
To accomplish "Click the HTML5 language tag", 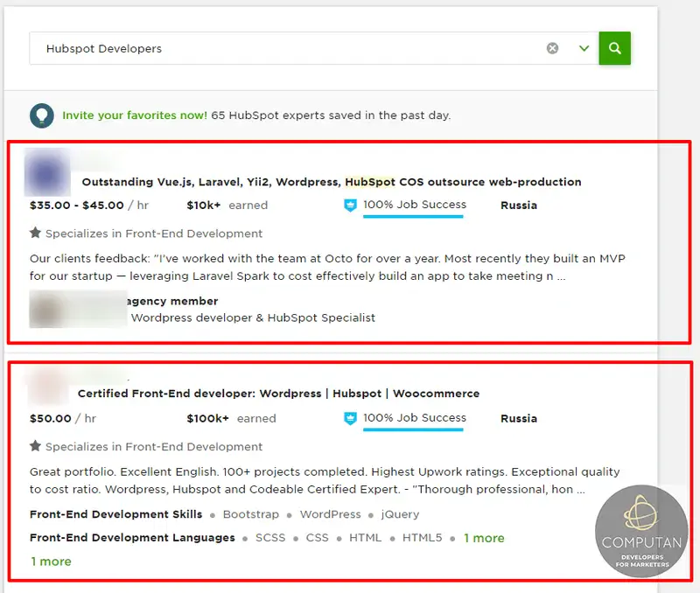I will pyautogui.click(x=422, y=538).
